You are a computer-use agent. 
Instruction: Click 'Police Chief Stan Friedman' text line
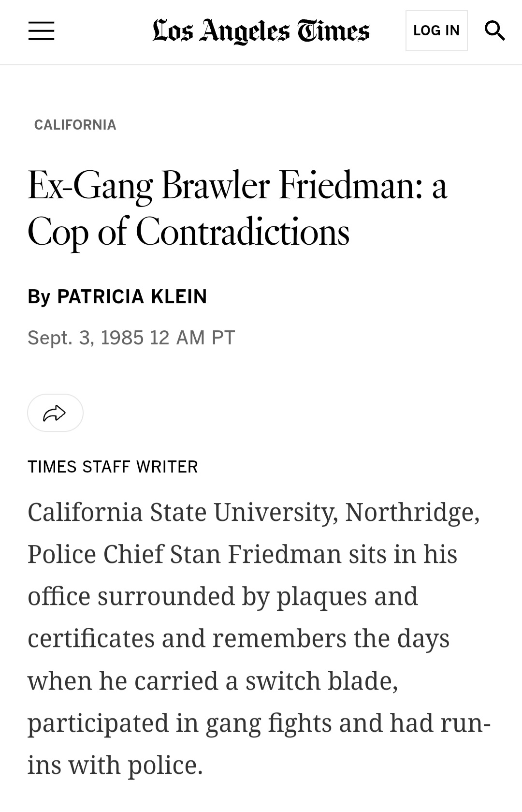point(242,554)
